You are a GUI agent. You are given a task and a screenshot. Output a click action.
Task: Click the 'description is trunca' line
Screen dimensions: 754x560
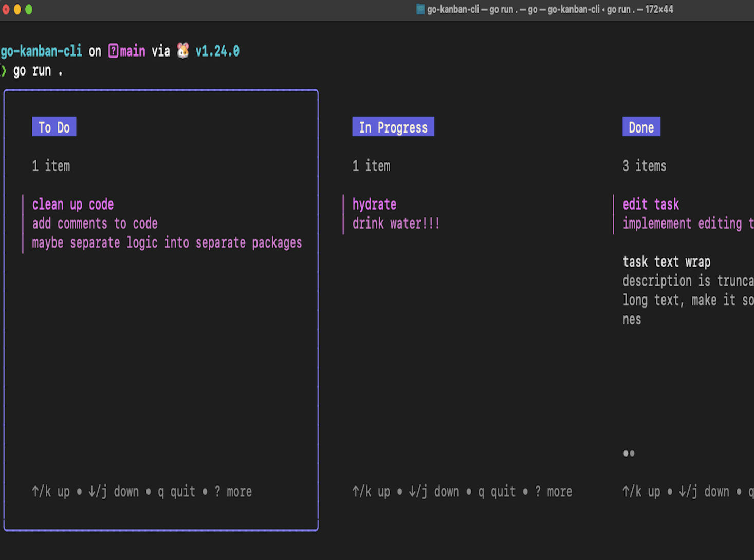tap(688, 281)
